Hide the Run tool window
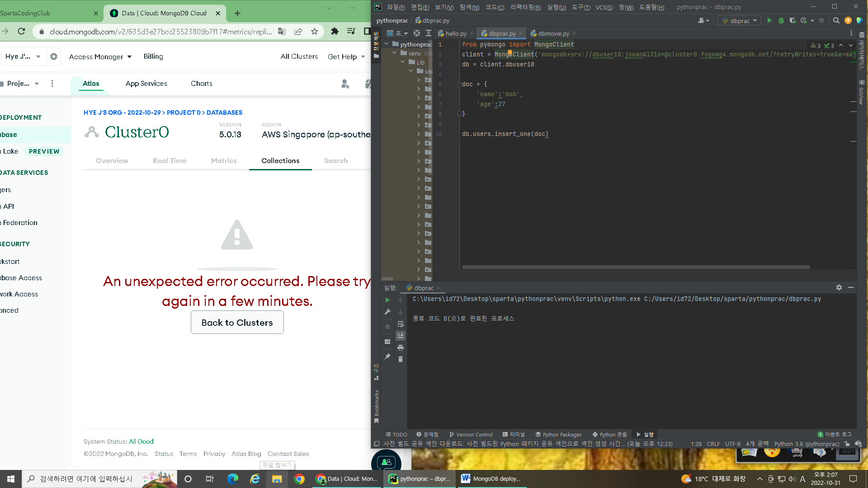Image resolution: width=868 pixels, height=488 pixels. [851, 287]
